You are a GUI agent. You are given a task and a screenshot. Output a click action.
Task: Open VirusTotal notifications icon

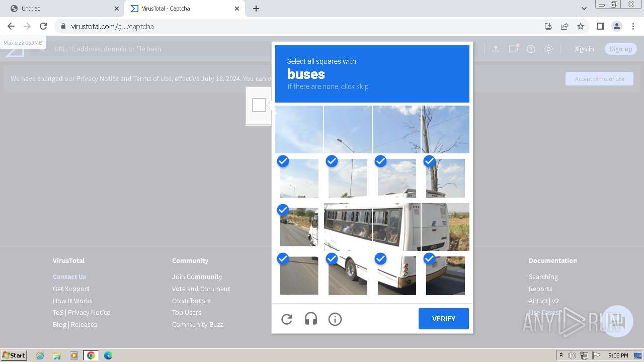[513, 49]
